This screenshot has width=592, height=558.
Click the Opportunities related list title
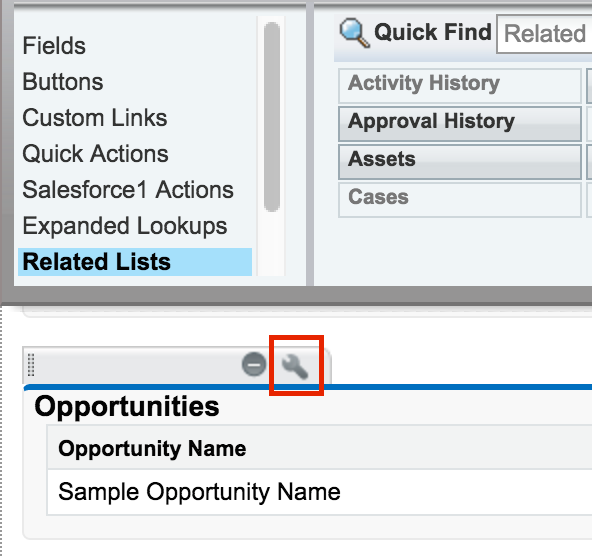click(126, 407)
